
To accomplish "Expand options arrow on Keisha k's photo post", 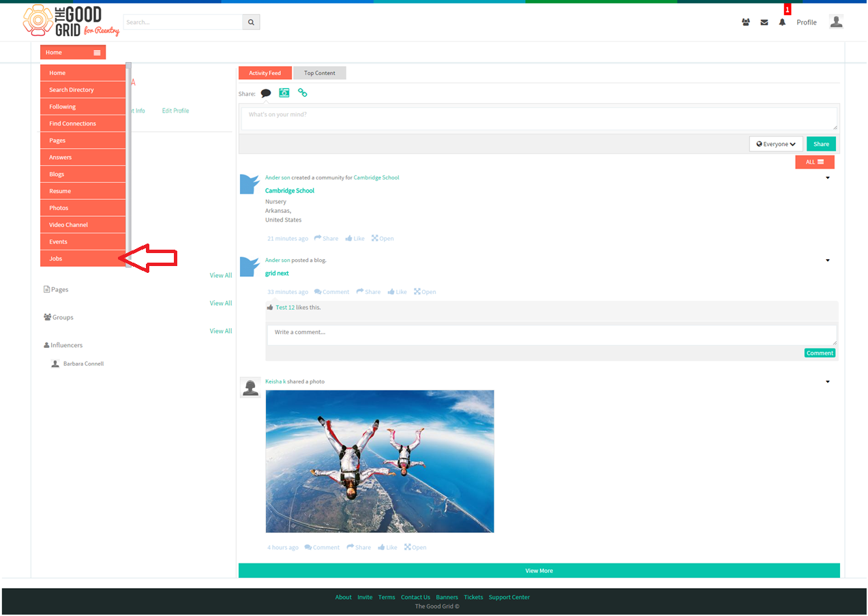I will coord(828,382).
